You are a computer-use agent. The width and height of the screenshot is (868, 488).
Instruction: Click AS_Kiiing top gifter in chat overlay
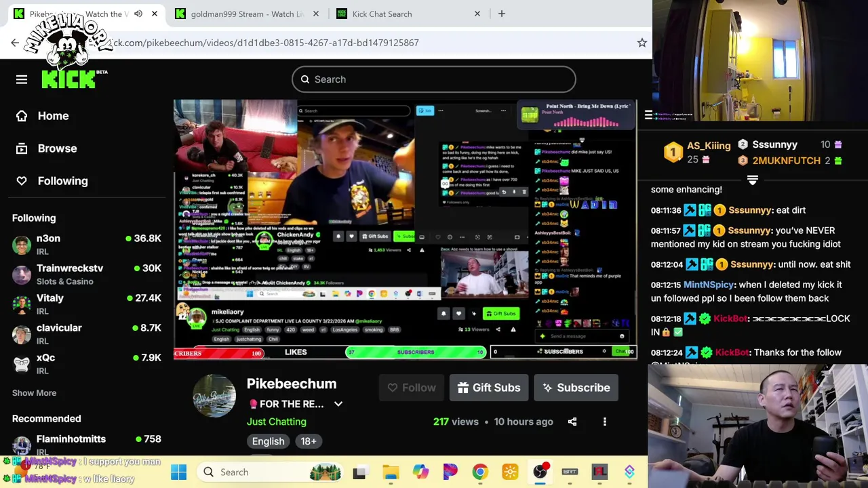(x=709, y=146)
